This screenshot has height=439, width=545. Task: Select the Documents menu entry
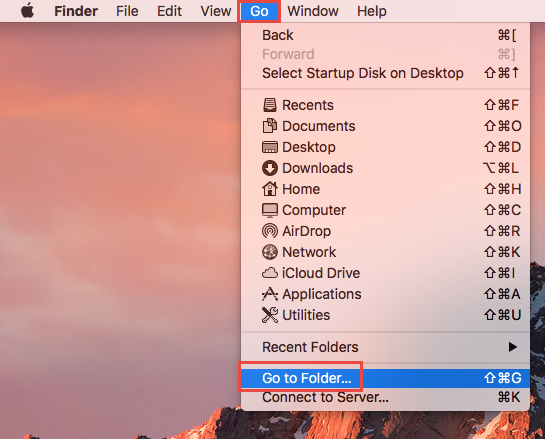pyautogui.click(x=385, y=126)
